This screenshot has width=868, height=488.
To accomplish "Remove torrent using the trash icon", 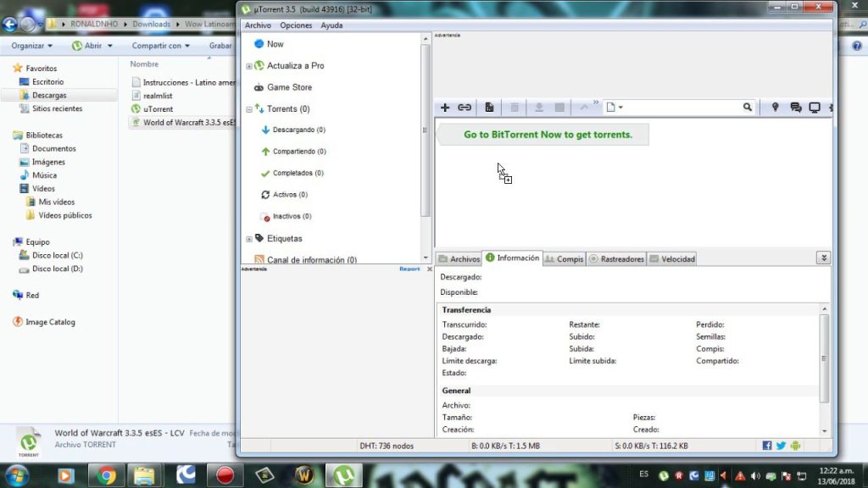I will pyautogui.click(x=514, y=108).
